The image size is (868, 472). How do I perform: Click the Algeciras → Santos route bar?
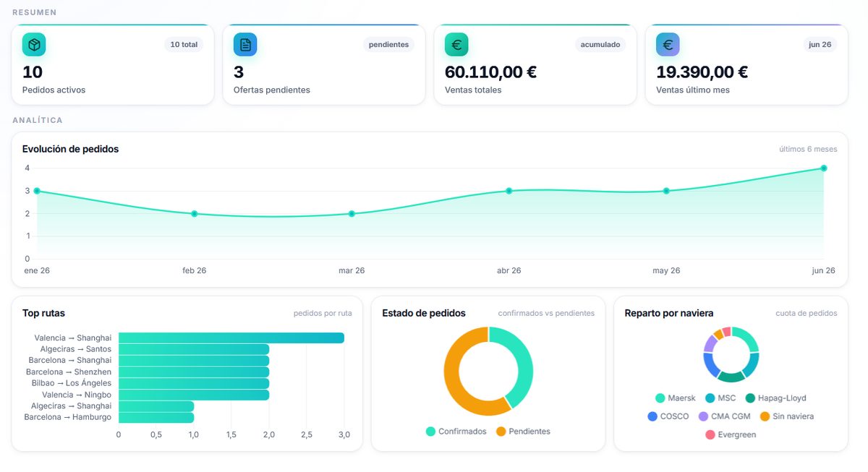(x=194, y=349)
